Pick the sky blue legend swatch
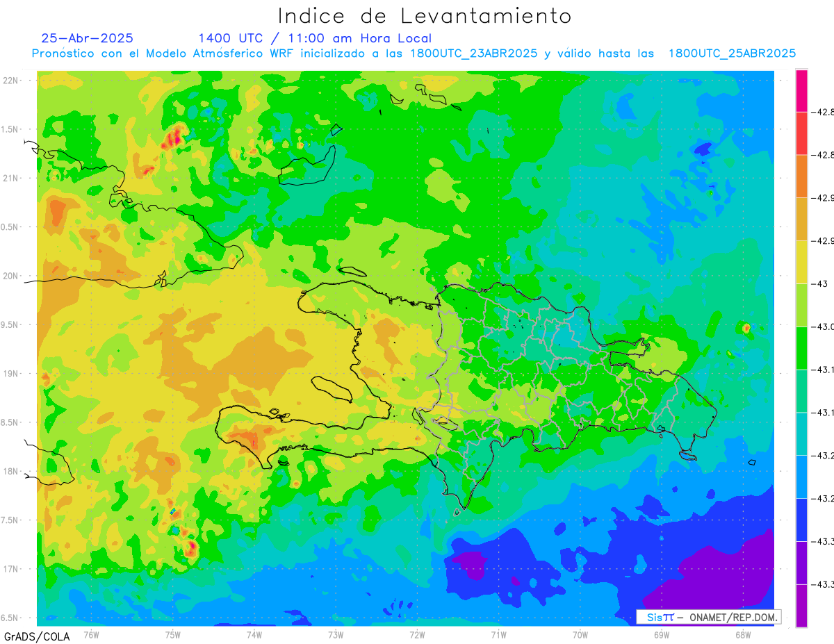The width and height of the screenshot is (834, 644). 801,477
